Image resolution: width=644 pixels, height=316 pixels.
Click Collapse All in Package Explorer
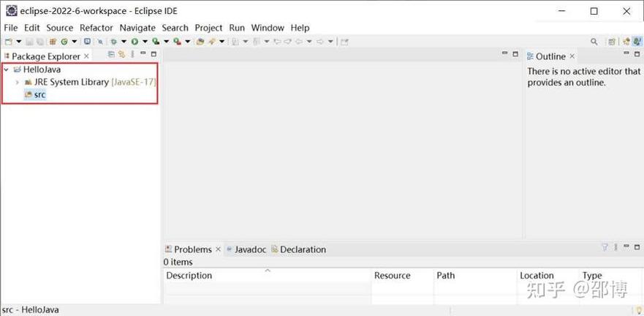(112, 55)
